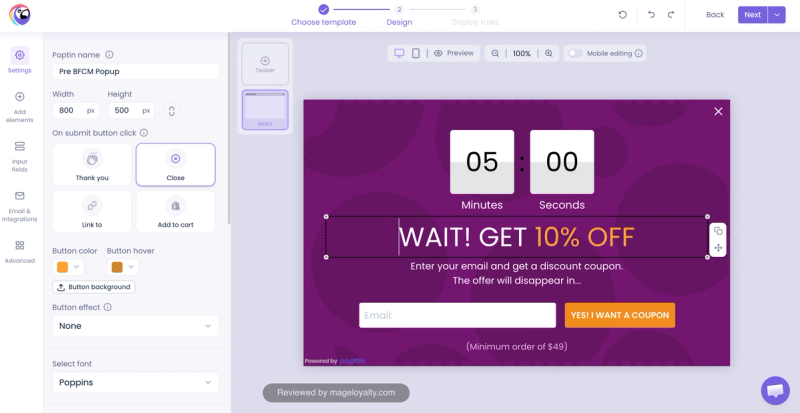The height and width of the screenshot is (413, 800).
Task: Select Close submit action
Action: 176,165
